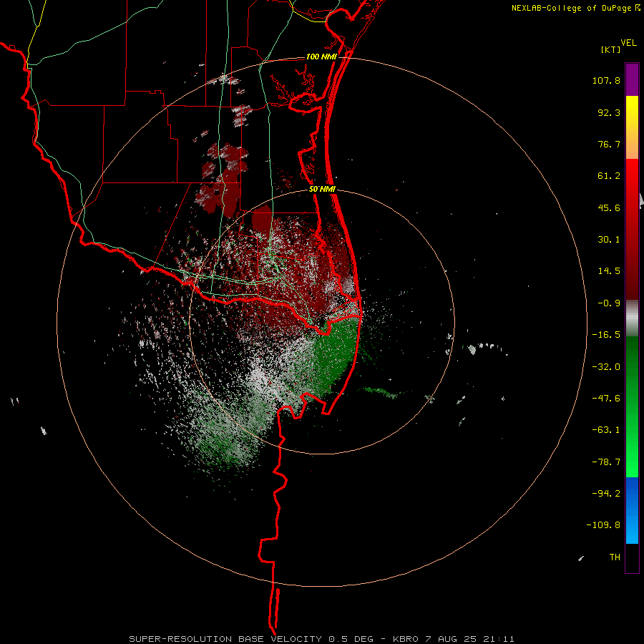The height and width of the screenshot is (644, 644).
Task: Click the -109.8 velocity scale value
Action: tap(603, 525)
